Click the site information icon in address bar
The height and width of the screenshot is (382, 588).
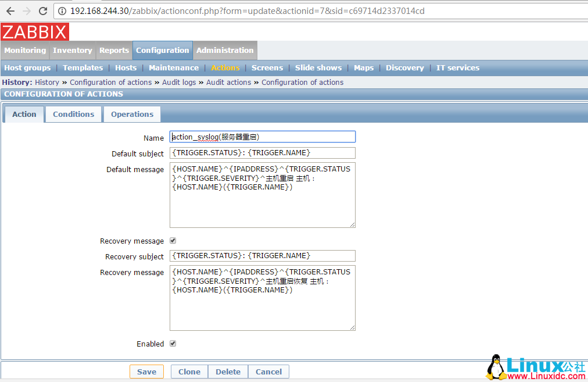coord(62,10)
